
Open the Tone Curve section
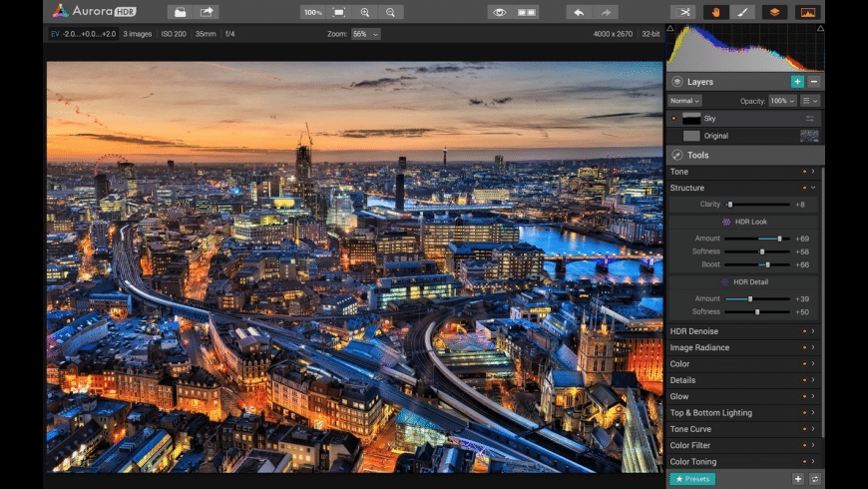coord(744,429)
